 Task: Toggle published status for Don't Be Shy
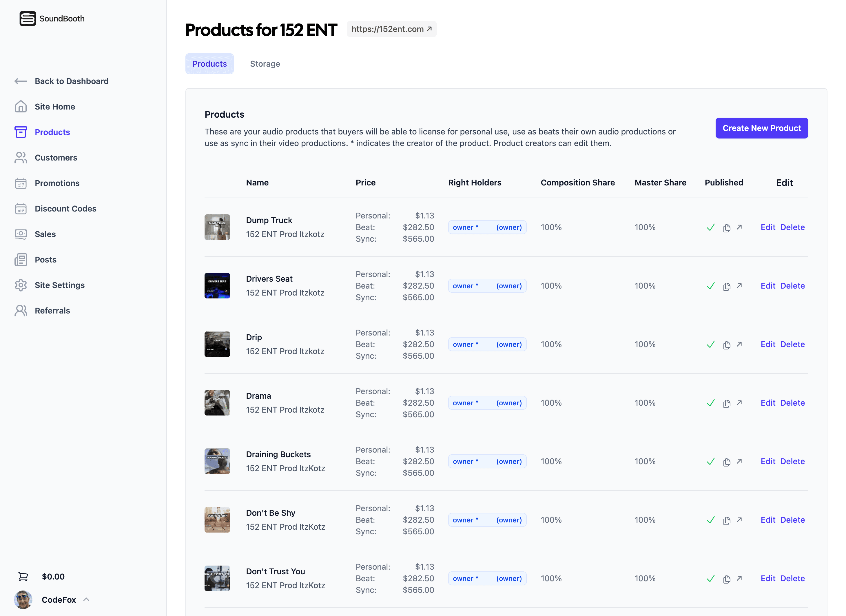pyautogui.click(x=711, y=520)
